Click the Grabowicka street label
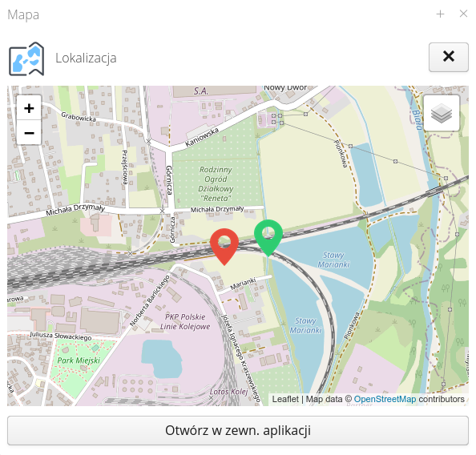 click(x=79, y=117)
